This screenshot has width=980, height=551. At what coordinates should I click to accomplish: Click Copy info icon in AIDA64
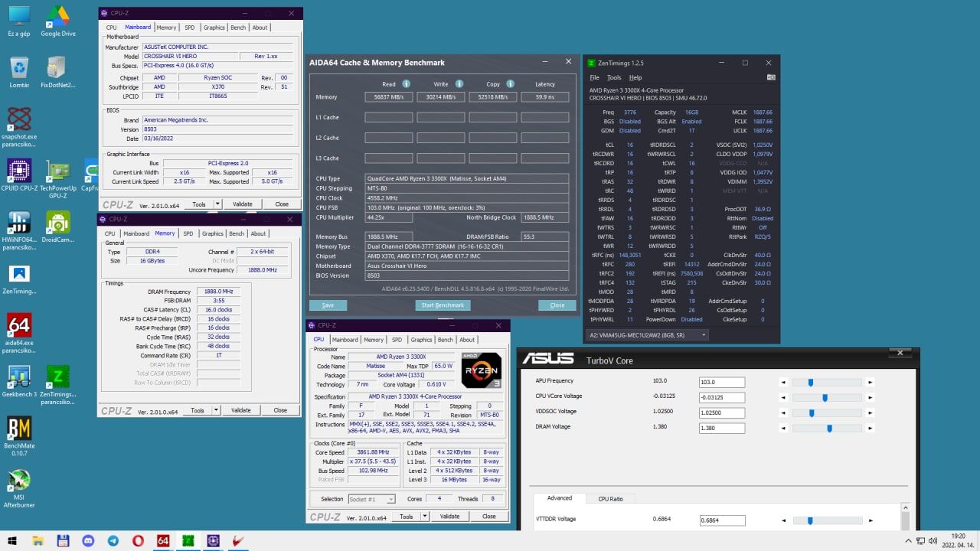[510, 83]
